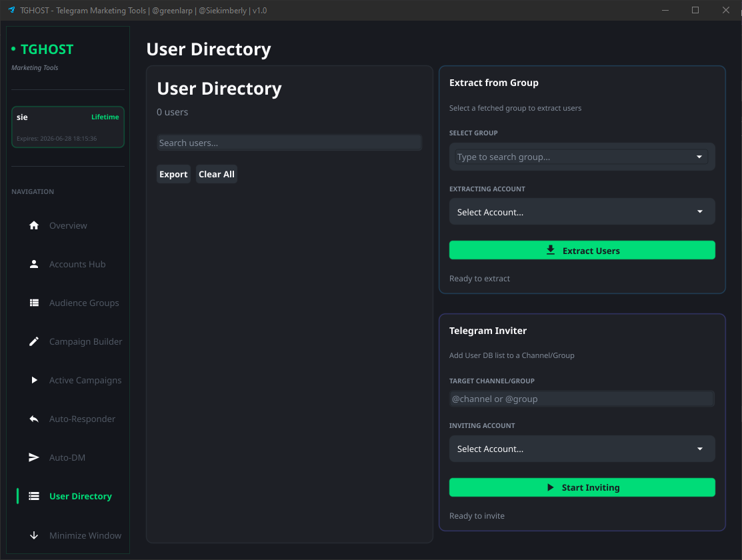
Task: Click the Accounts Hub person icon
Action: (33, 264)
